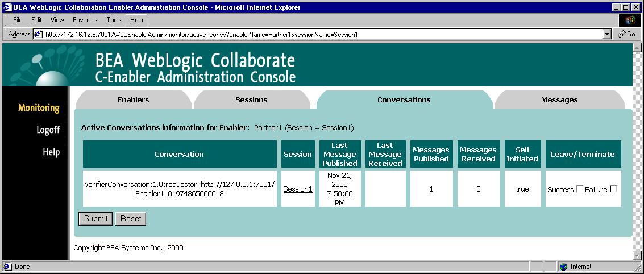
Task: Click the Go button
Action: click(x=627, y=35)
